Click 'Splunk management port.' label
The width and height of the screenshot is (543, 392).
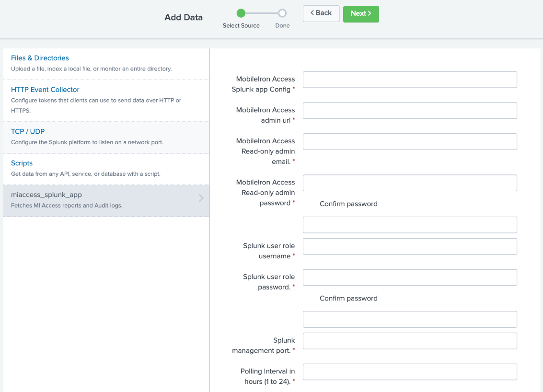coord(264,345)
